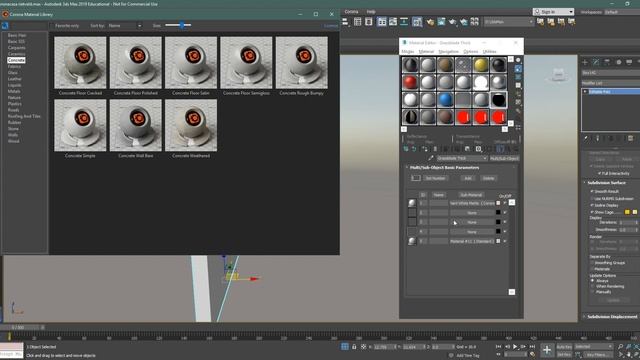Toggle the Background checker icon beside sample slots

click(x=518, y=77)
